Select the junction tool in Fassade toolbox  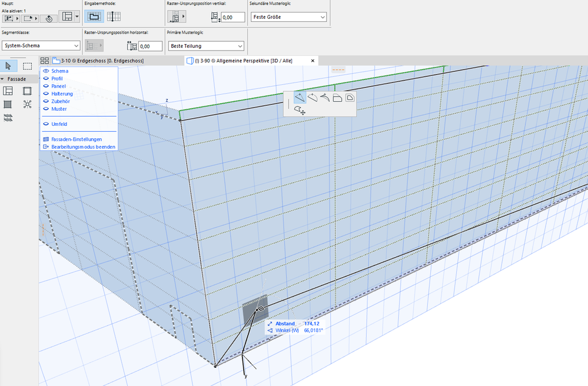(27, 104)
